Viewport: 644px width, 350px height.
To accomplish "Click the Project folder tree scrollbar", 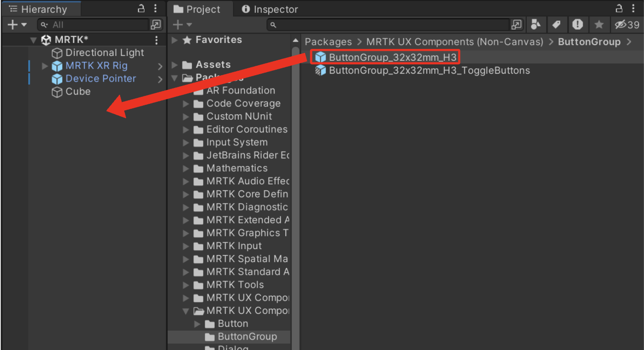I will pos(296,198).
